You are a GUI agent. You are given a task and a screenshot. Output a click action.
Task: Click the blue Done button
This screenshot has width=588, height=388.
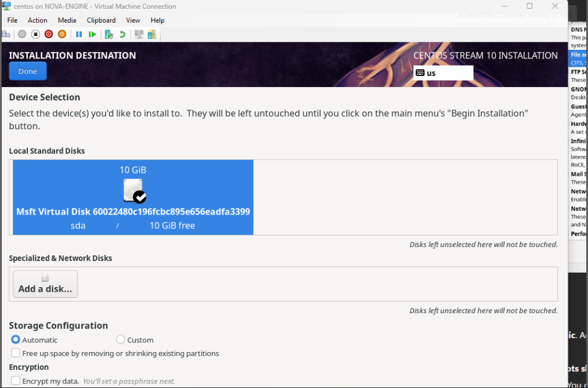pos(28,71)
